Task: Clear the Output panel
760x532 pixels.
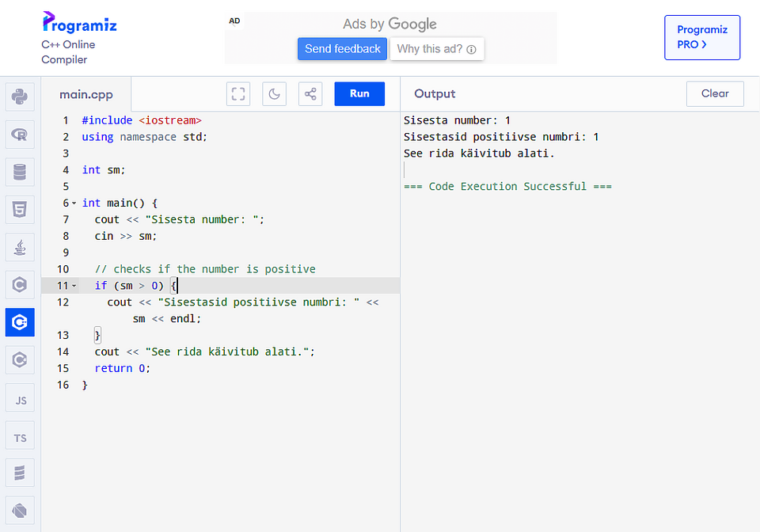Action: pyautogui.click(x=714, y=93)
